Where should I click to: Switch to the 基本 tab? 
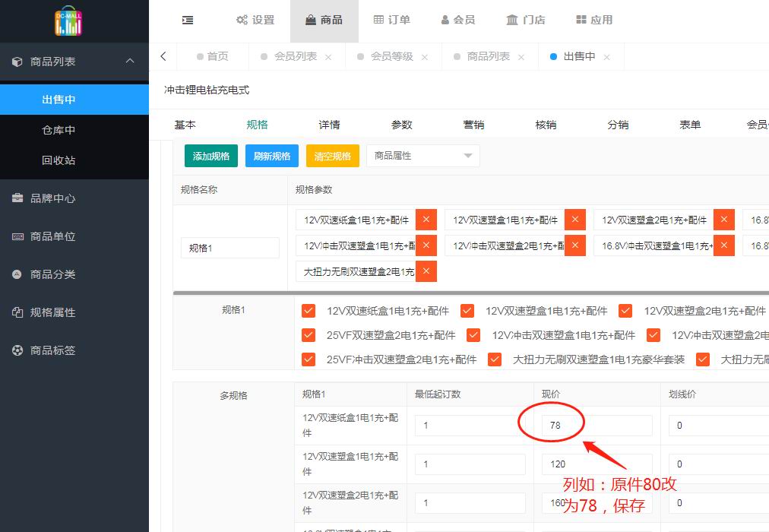[185, 125]
